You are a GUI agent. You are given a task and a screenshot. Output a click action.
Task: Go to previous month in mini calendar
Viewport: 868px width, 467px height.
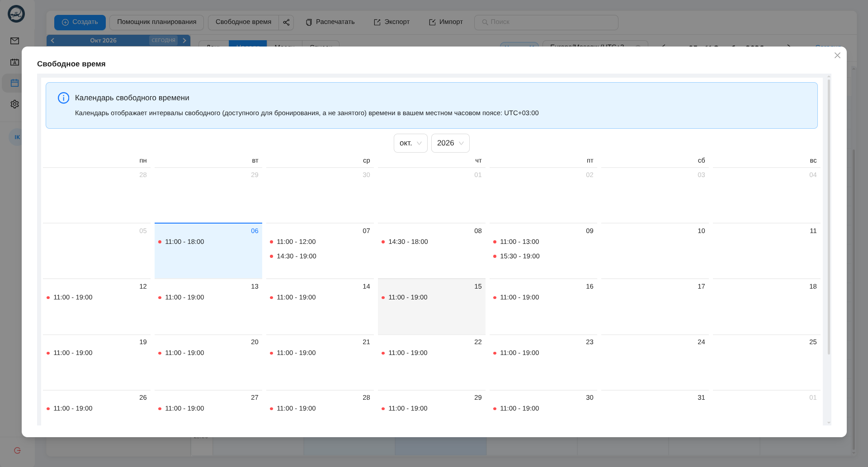click(x=52, y=41)
